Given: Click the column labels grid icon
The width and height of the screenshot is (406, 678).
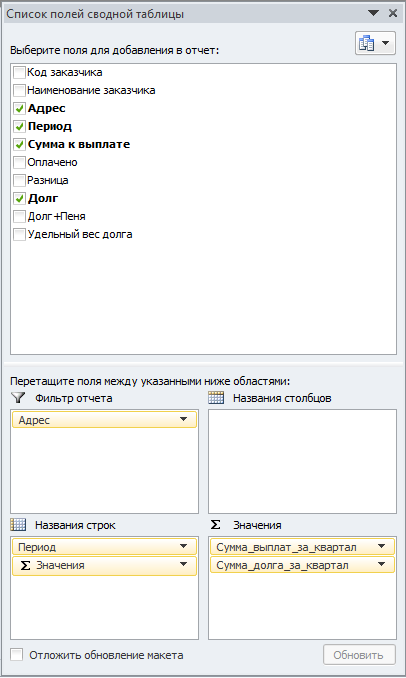Looking at the screenshot, I should tap(216, 397).
